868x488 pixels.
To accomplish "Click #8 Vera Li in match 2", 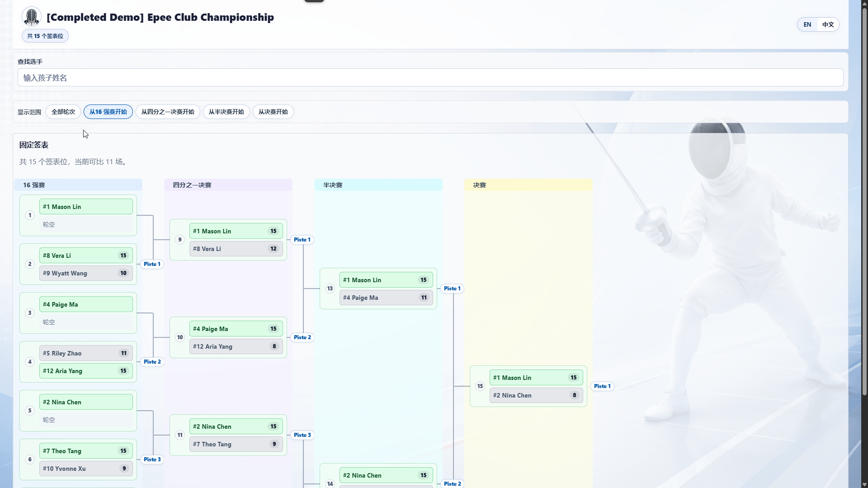I will [86, 256].
